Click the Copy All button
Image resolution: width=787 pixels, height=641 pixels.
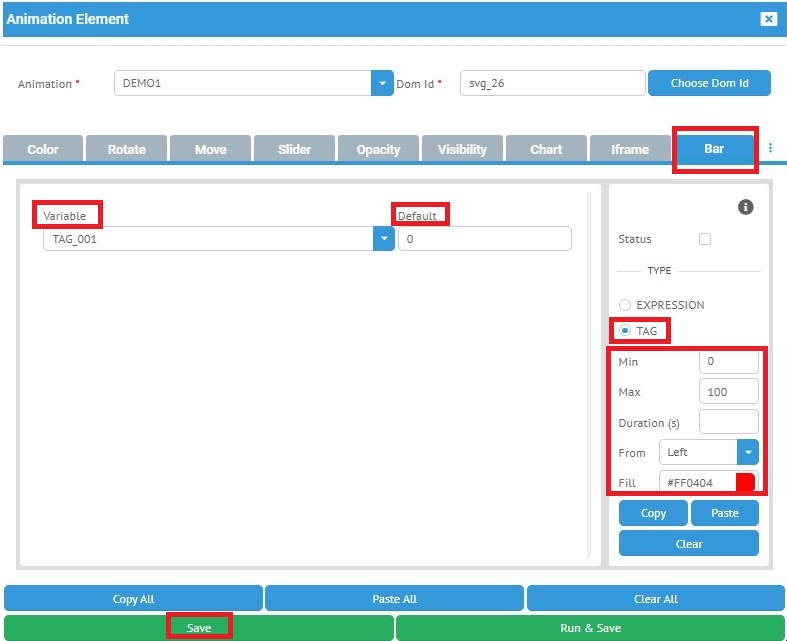tap(133, 599)
